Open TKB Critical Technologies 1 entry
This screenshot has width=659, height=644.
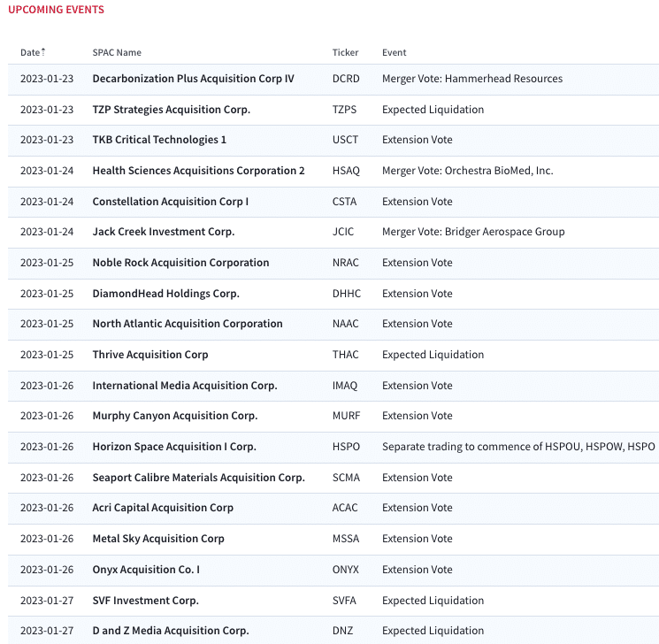click(159, 140)
